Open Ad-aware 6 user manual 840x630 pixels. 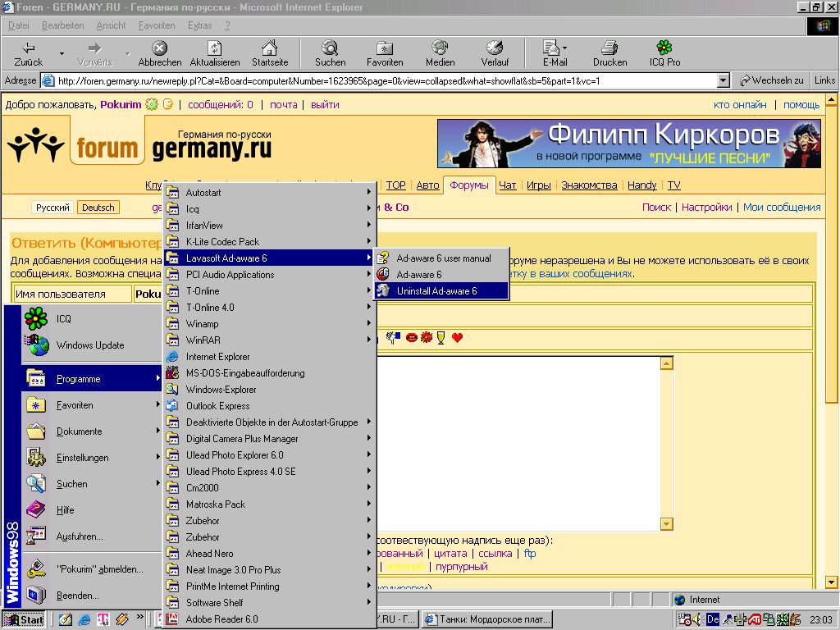442,258
